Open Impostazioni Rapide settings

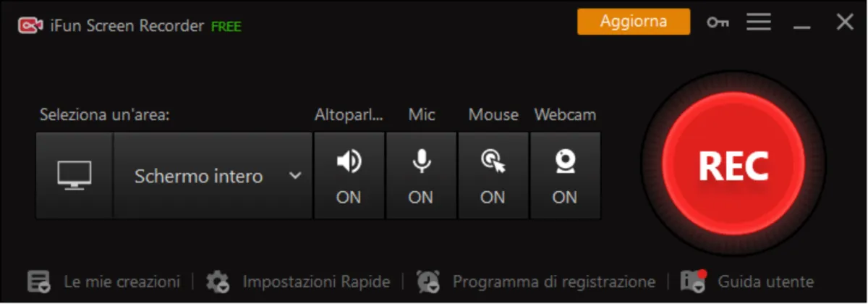[316, 282]
